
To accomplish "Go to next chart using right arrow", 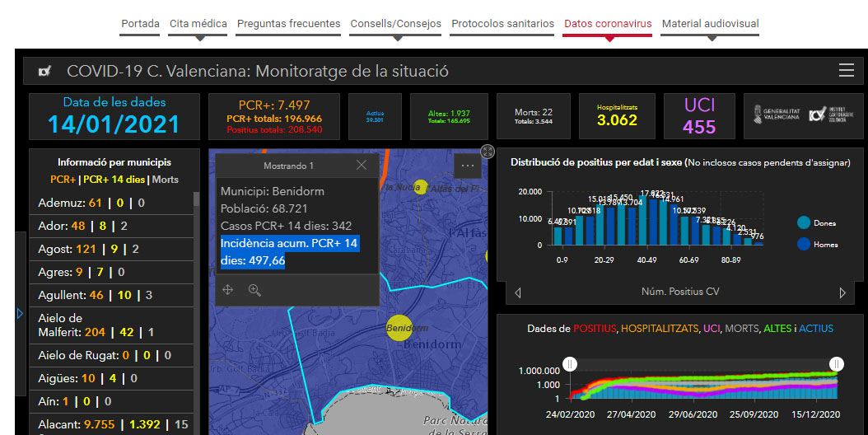I will point(842,292).
